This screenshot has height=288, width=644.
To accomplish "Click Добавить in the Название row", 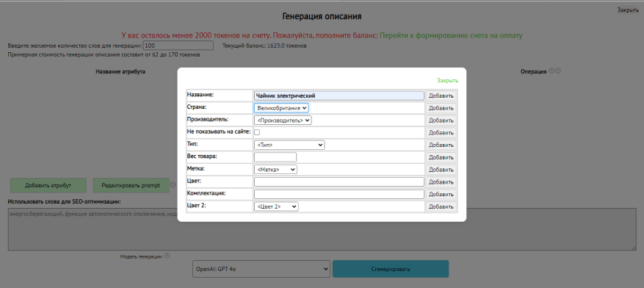I will (x=441, y=96).
